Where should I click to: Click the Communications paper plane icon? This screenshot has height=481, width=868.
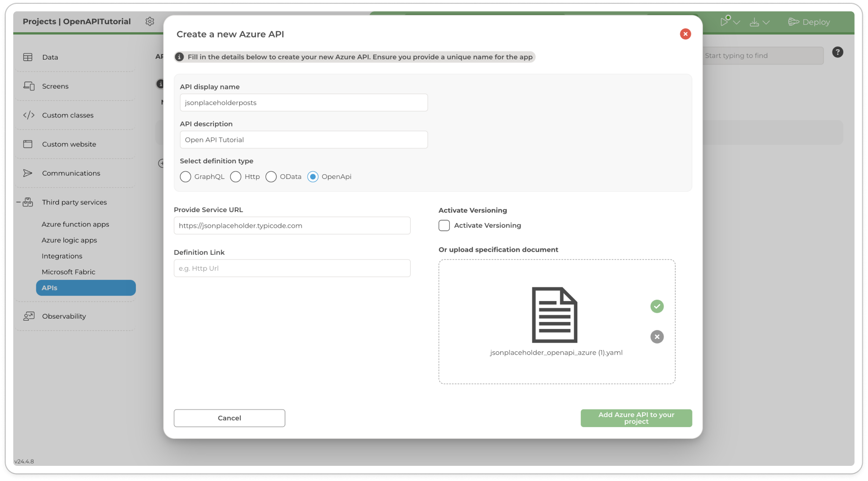(28, 173)
